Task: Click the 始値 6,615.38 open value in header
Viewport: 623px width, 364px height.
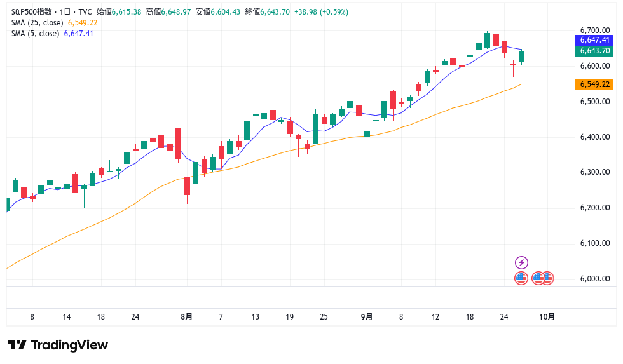Action: 119,12
